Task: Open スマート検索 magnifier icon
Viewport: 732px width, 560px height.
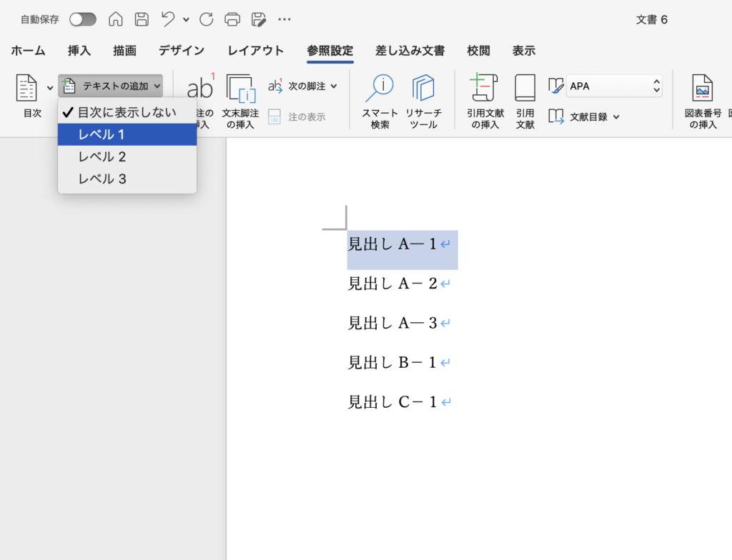Action: pyautogui.click(x=380, y=88)
